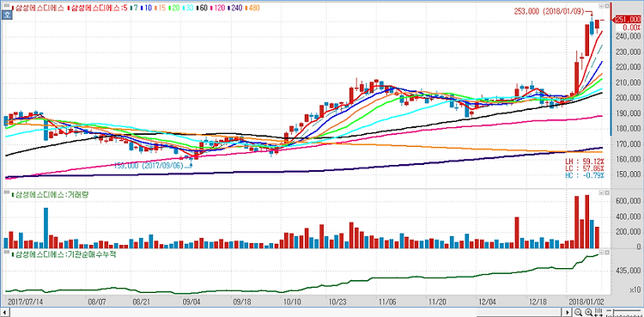Select the first 삼성에스디에스 price legend label

pyautogui.click(x=38, y=8)
